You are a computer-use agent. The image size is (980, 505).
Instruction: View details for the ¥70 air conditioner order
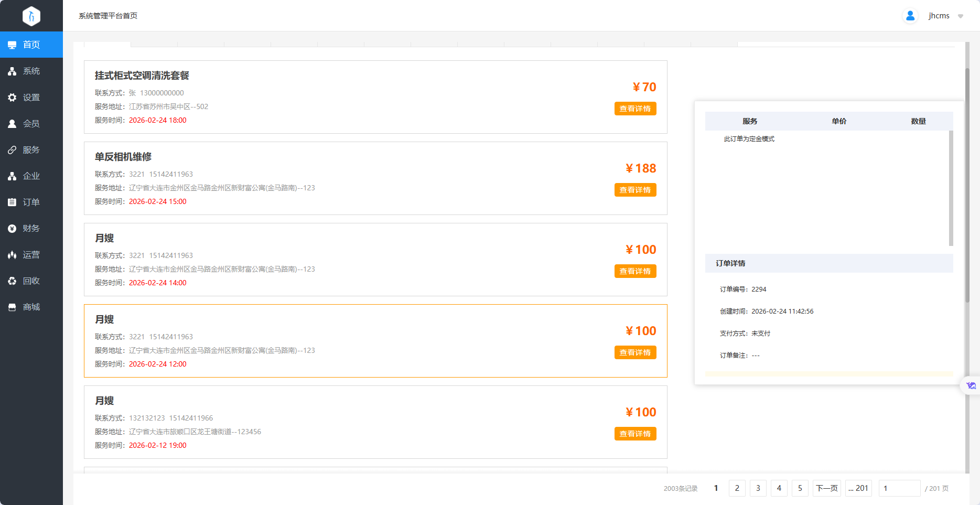(635, 109)
